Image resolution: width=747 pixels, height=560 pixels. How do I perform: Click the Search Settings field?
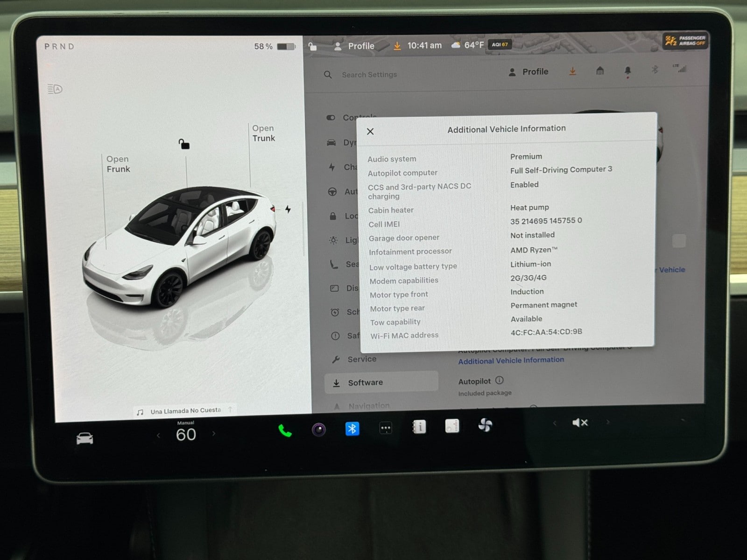369,75
